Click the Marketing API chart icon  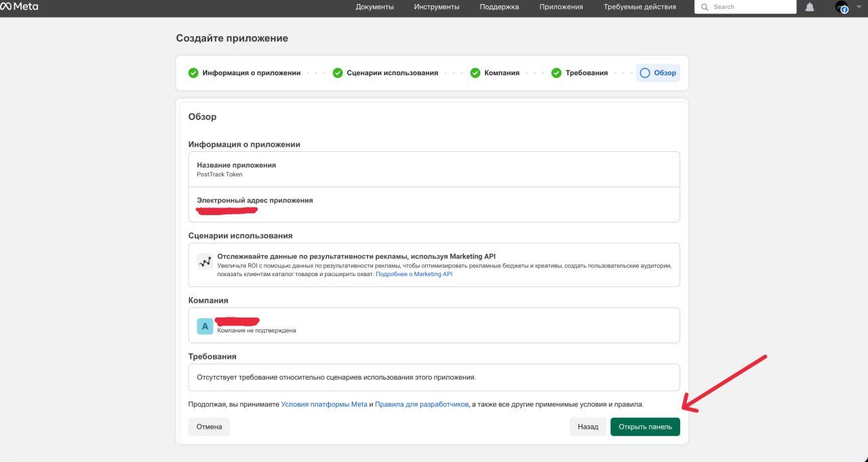point(205,262)
